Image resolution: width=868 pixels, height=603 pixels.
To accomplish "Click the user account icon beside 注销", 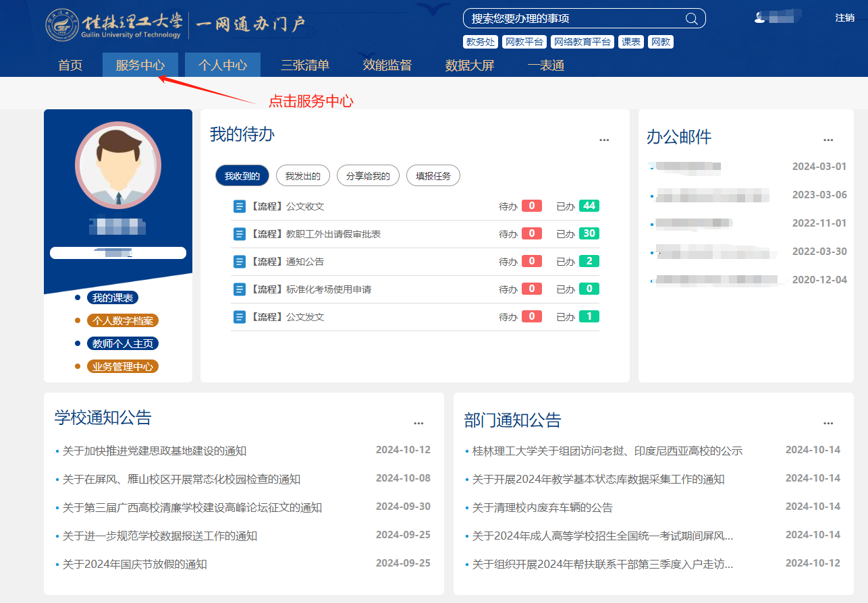I will point(760,18).
